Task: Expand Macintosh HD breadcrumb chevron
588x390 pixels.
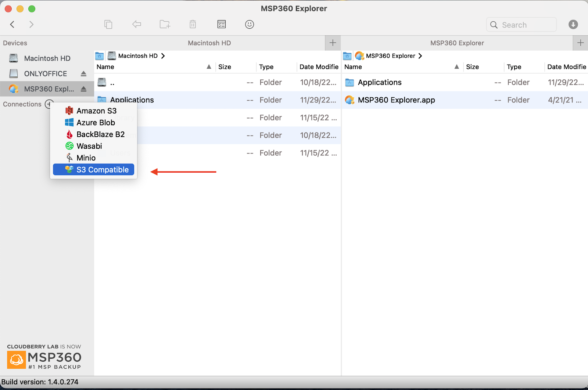Action: point(163,56)
